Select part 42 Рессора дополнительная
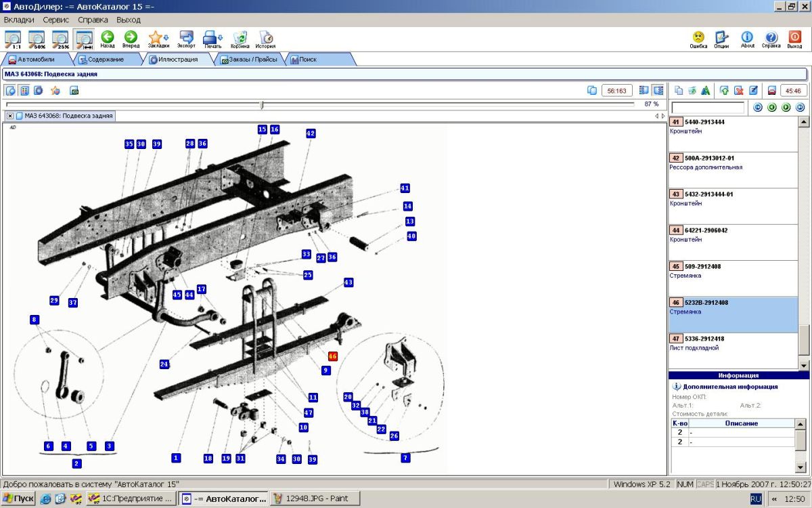The width and height of the screenshot is (812, 508). 734,170
